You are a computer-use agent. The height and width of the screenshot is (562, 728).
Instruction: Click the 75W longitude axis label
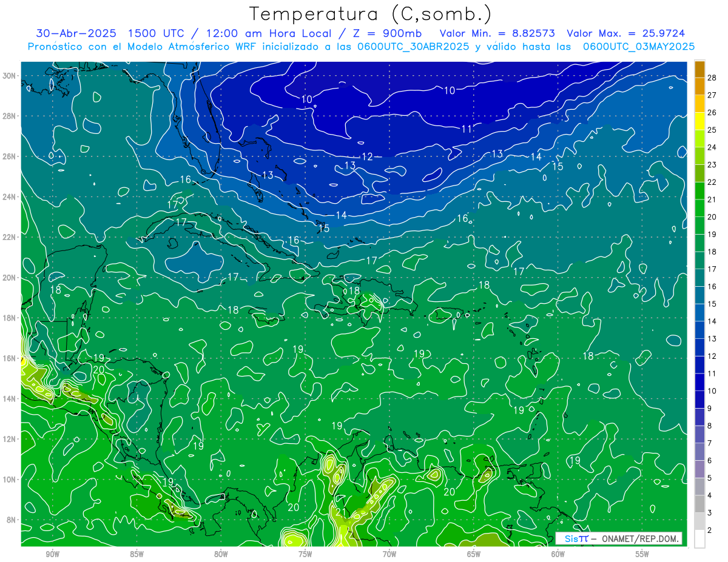pyautogui.click(x=305, y=554)
